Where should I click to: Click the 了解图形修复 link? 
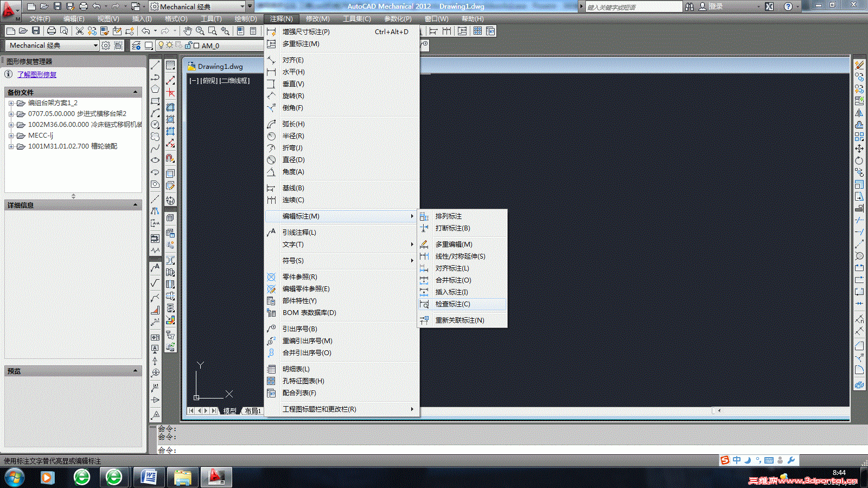36,74
